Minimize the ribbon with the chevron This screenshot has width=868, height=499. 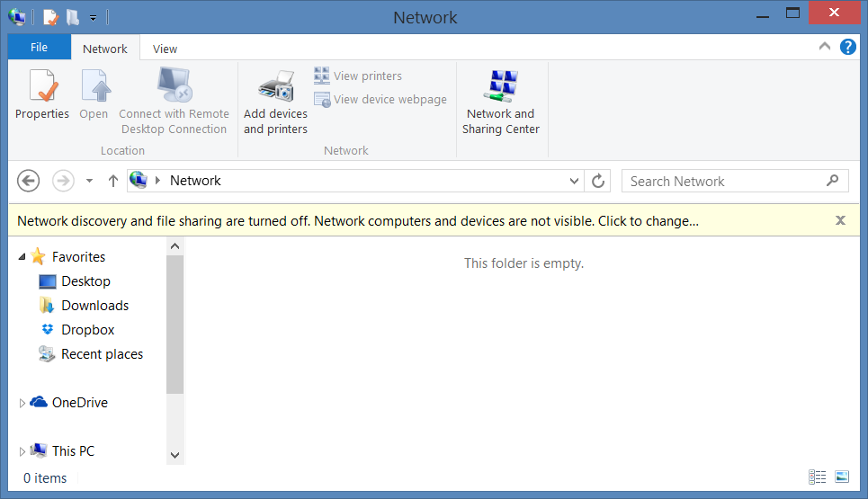coord(824,47)
